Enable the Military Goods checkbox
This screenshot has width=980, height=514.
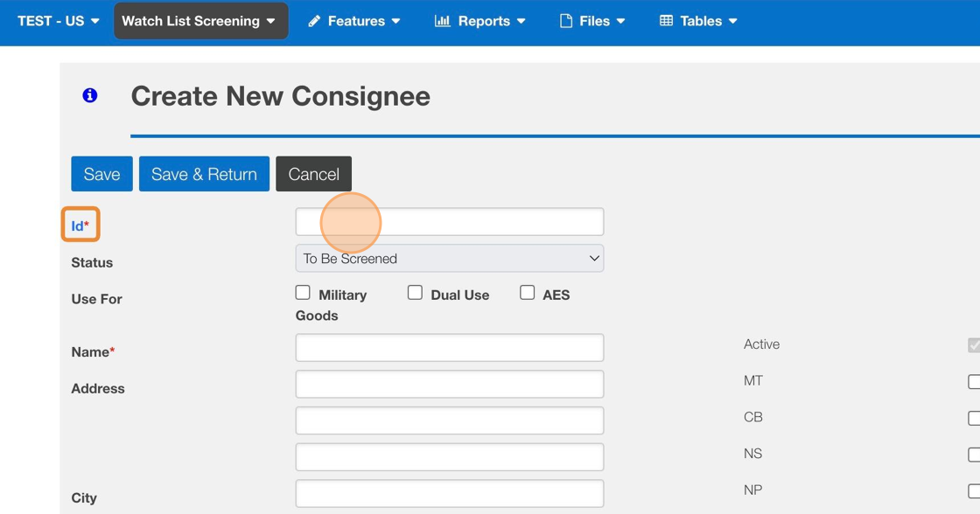pyautogui.click(x=303, y=293)
